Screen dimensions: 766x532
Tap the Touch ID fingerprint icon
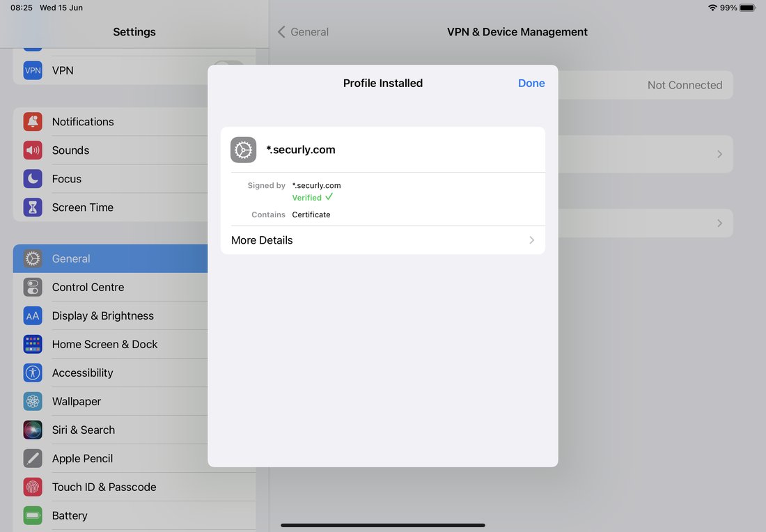pyautogui.click(x=33, y=487)
